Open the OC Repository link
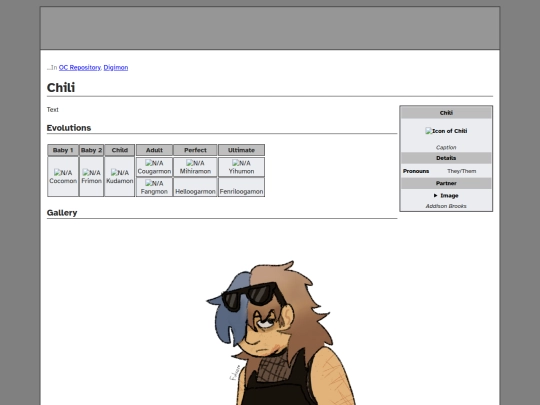 (80, 68)
